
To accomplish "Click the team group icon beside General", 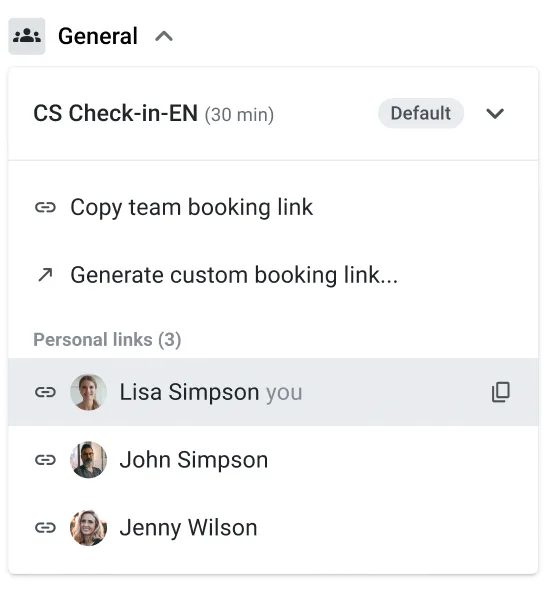I will tap(27, 36).
